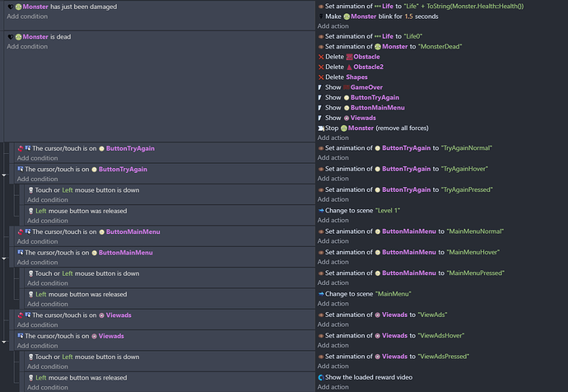The width and height of the screenshot is (568, 392).
Task: Collapse the ButtonTryAgain hover event sub-events
Action: point(4,175)
